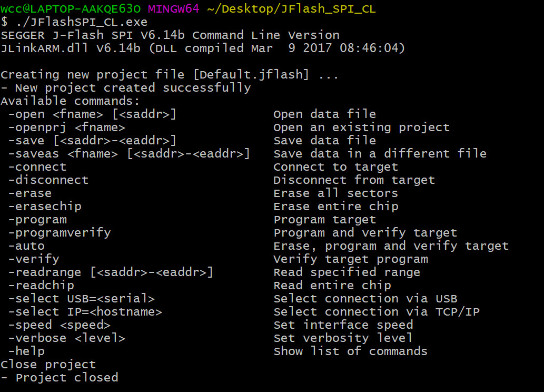
Task: Select the -erasechip command text
Action: coord(45,207)
